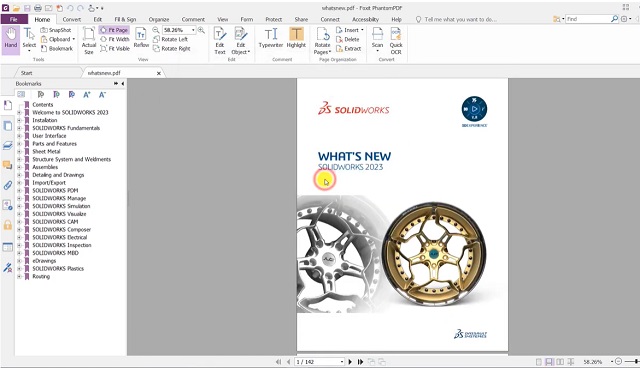The height and width of the screenshot is (368, 640).
Task: Expand the Sheet Metal bookmark node
Action: [19, 151]
